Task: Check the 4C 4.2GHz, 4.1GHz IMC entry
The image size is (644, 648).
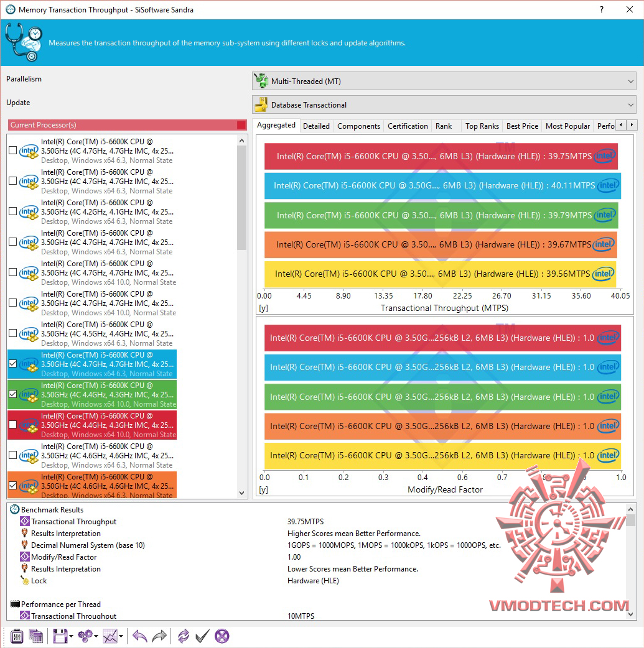Action: click(x=13, y=211)
